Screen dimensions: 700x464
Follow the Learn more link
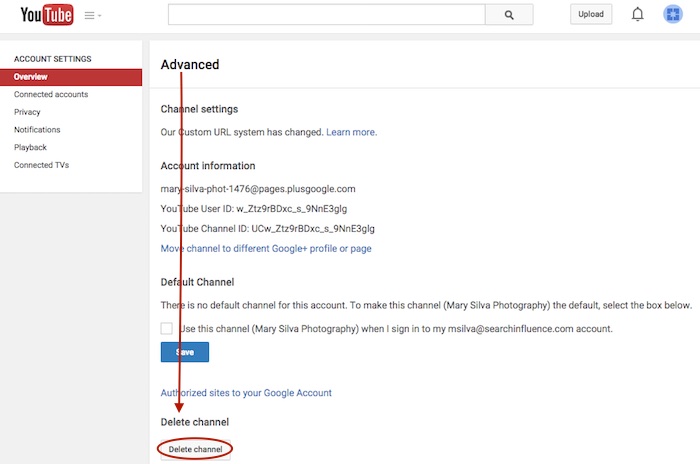[x=351, y=132]
